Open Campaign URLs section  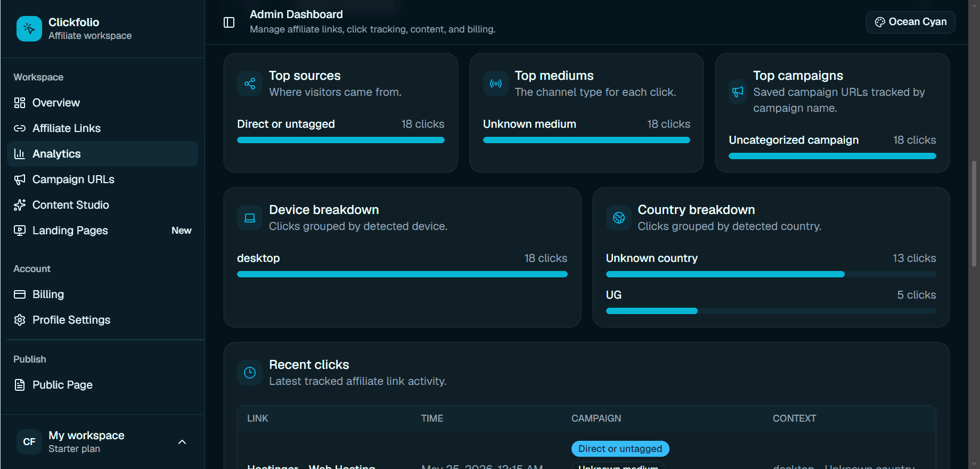(103, 179)
